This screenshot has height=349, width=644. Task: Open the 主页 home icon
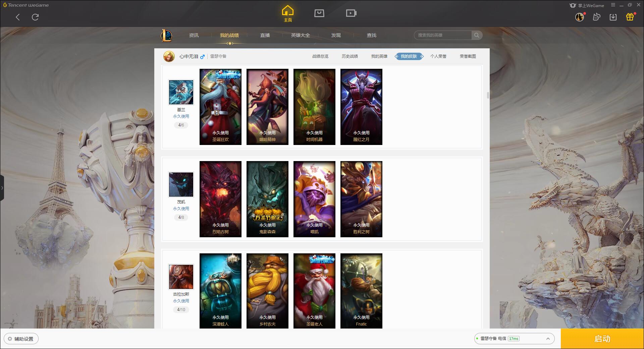288,14
